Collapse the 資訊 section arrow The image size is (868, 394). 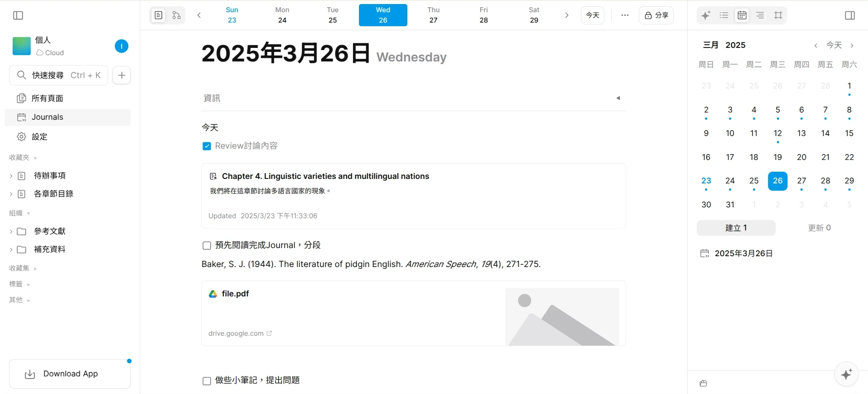[x=618, y=98]
